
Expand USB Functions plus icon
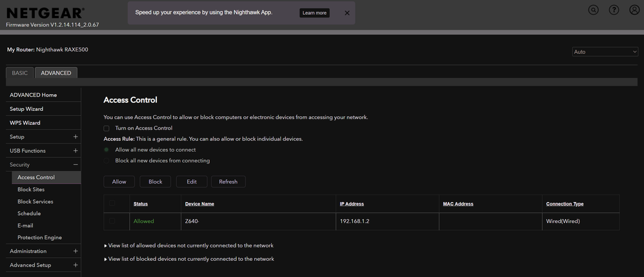pyautogui.click(x=75, y=151)
